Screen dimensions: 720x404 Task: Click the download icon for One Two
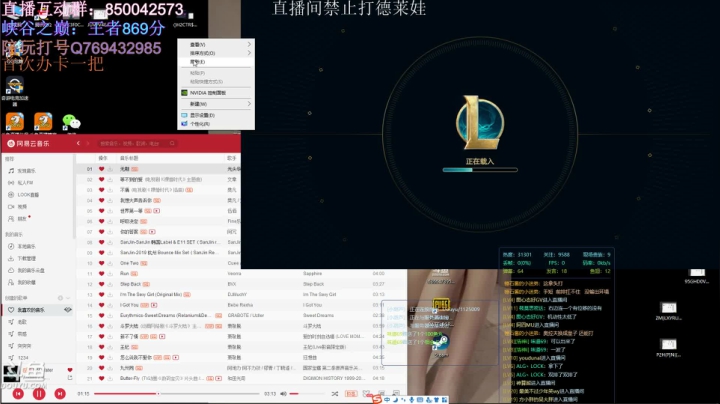pos(110,263)
